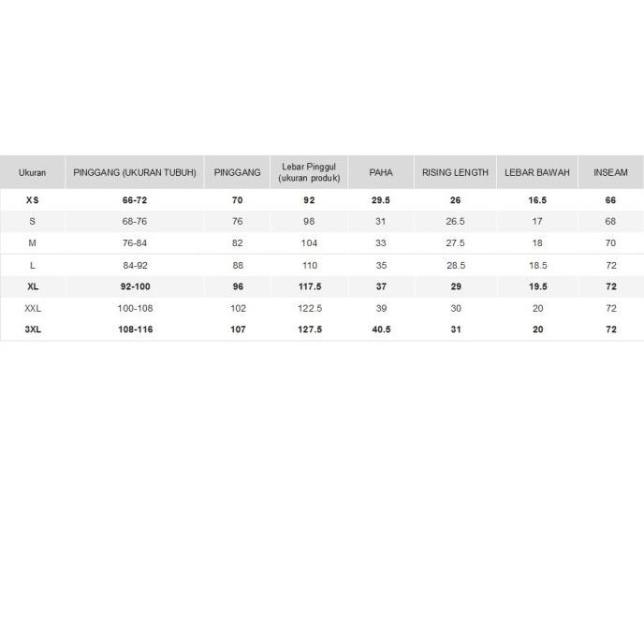Image resolution: width=644 pixels, height=644 pixels.
Task: Select the XS size row label
Action: (32, 200)
